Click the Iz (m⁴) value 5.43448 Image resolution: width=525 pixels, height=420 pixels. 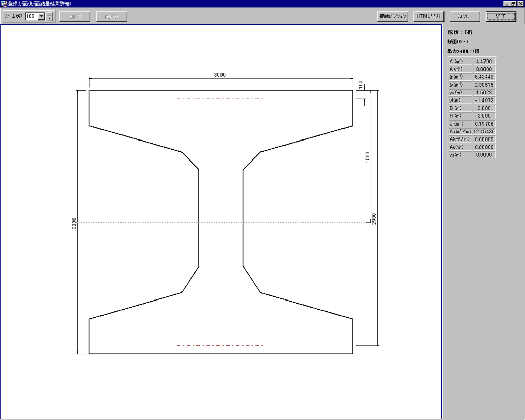[484, 77]
